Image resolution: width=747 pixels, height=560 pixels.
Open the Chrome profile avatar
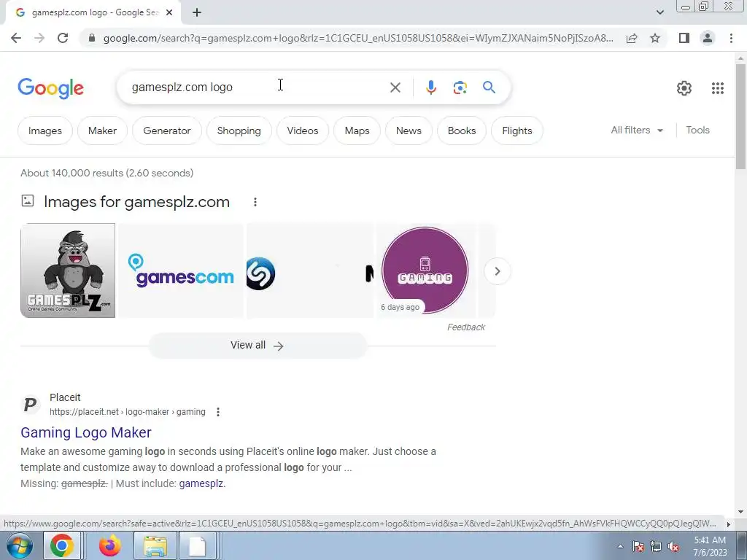click(708, 38)
